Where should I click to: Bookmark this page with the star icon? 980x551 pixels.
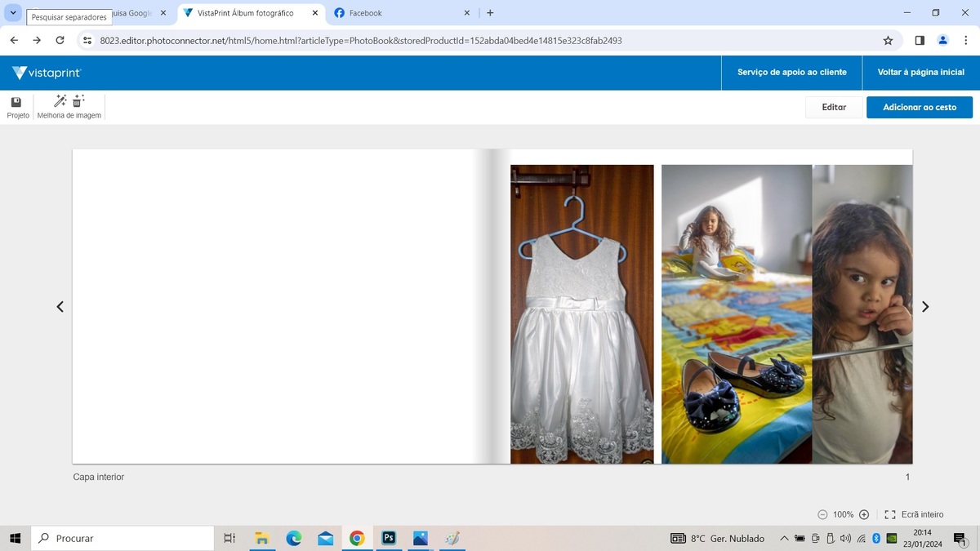click(x=888, y=40)
